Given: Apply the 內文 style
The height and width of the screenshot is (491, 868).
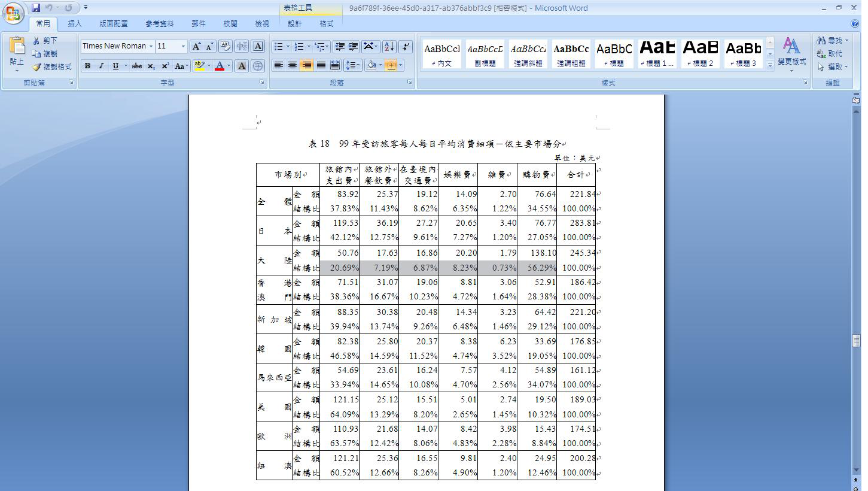Looking at the screenshot, I should (x=442, y=54).
